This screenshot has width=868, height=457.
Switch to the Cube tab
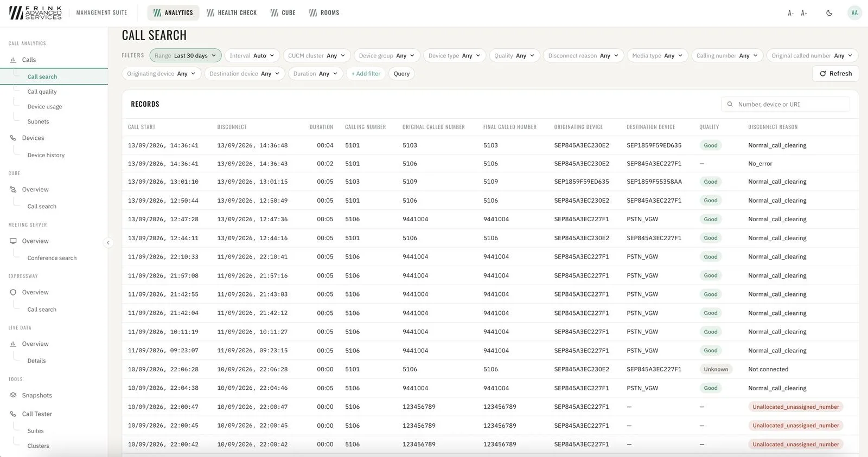[283, 12]
